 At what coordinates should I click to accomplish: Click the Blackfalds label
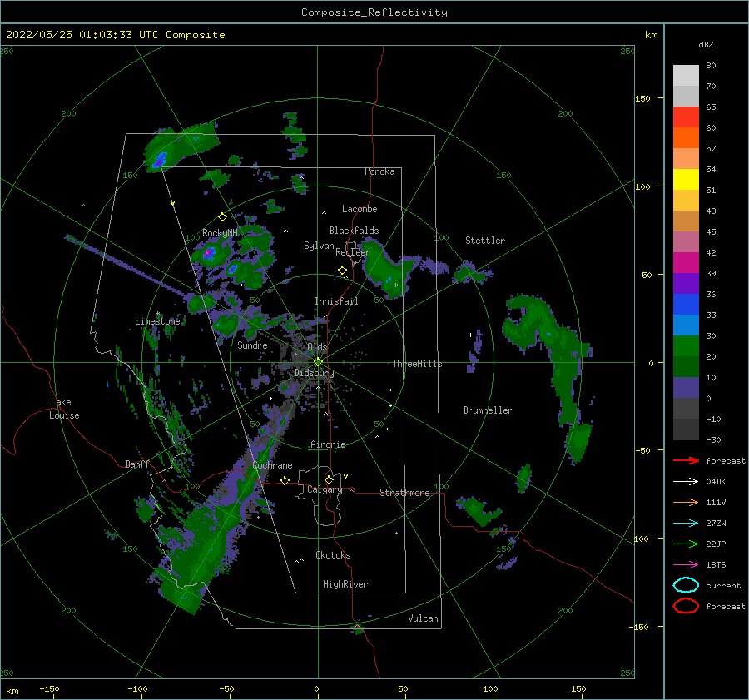(x=354, y=231)
